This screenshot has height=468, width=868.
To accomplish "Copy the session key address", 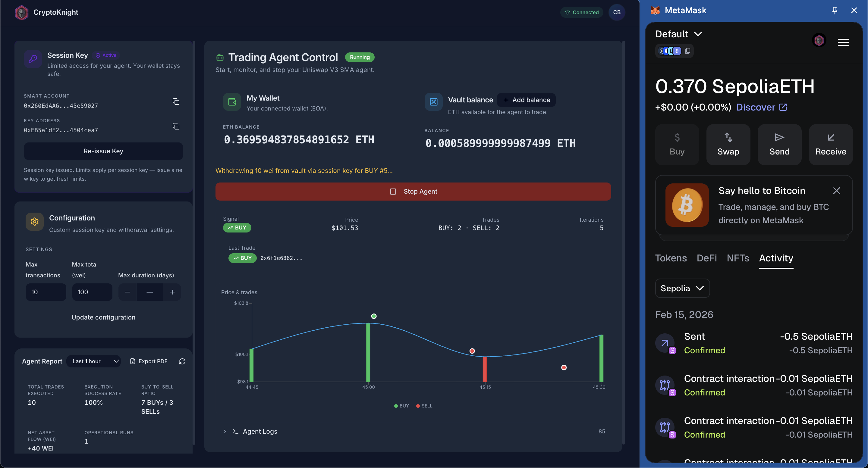I will click(x=176, y=126).
